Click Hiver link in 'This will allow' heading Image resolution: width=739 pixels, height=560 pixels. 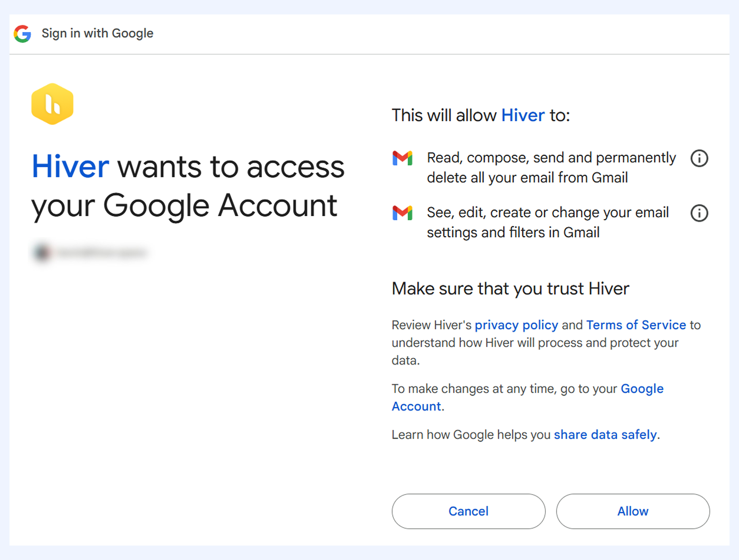[x=523, y=115]
